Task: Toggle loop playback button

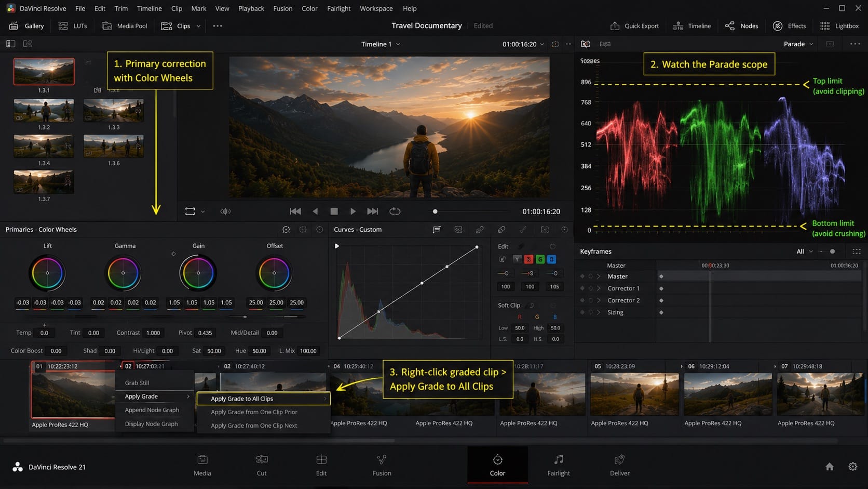Action: (395, 211)
